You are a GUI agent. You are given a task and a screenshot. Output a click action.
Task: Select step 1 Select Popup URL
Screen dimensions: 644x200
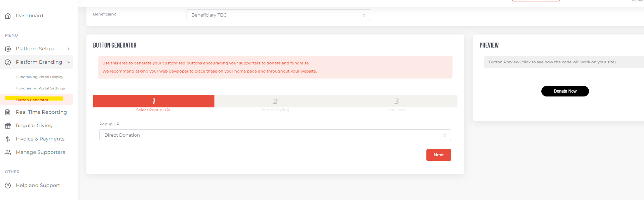point(154,101)
